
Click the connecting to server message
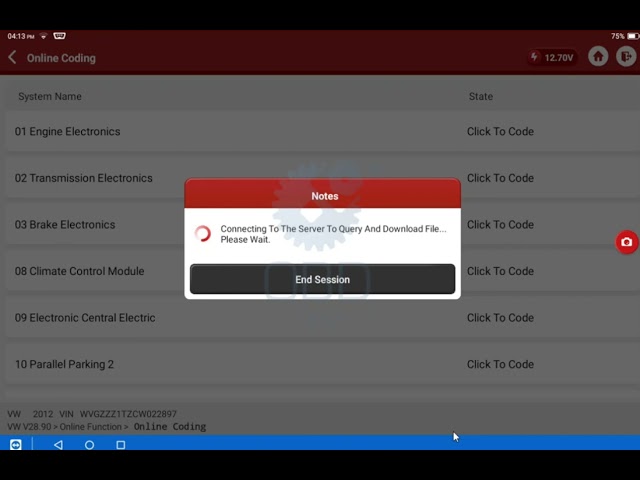pyautogui.click(x=333, y=234)
